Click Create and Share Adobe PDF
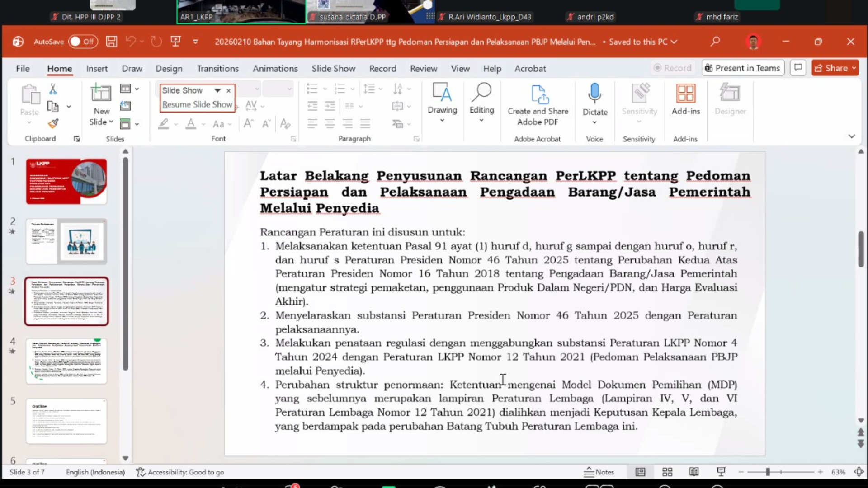The image size is (868, 488). coord(538,105)
